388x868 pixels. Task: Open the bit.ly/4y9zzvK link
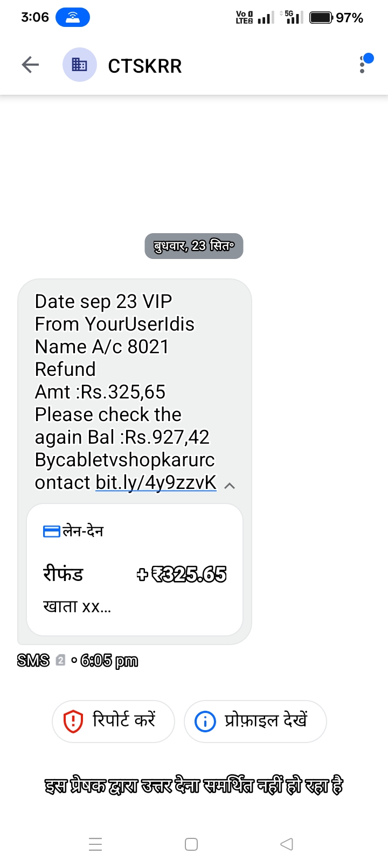tap(156, 482)
